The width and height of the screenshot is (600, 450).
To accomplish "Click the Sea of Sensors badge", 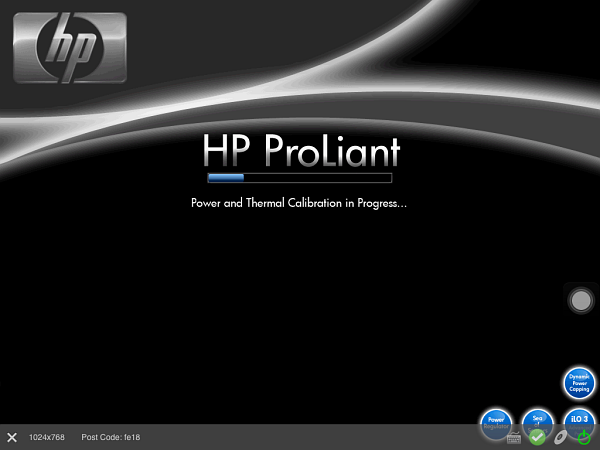I will click(x=537, y=421).
